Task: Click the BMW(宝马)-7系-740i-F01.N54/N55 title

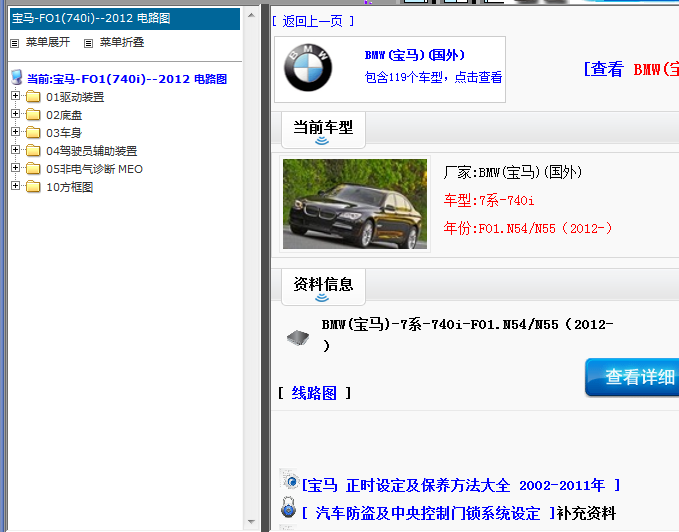Action: click(x=467, y=335)
